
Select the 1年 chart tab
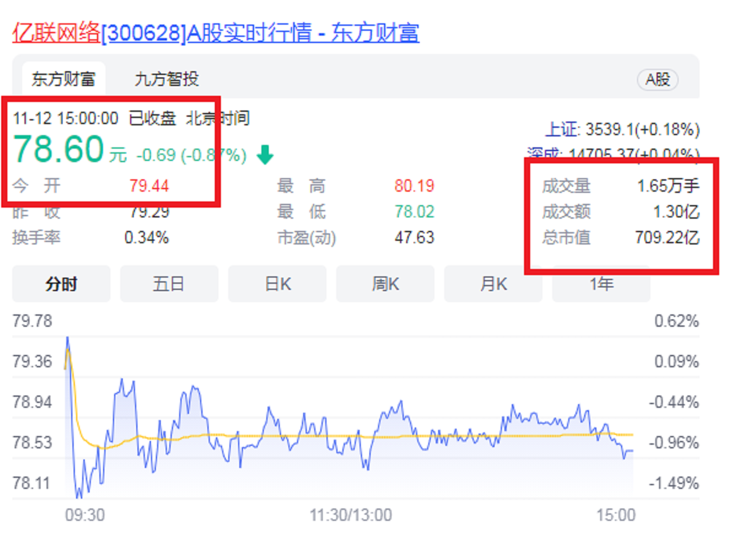tap(601, 284)
